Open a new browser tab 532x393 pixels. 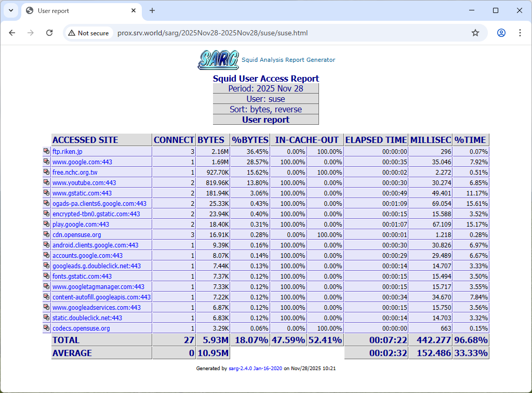coord(152,10)
